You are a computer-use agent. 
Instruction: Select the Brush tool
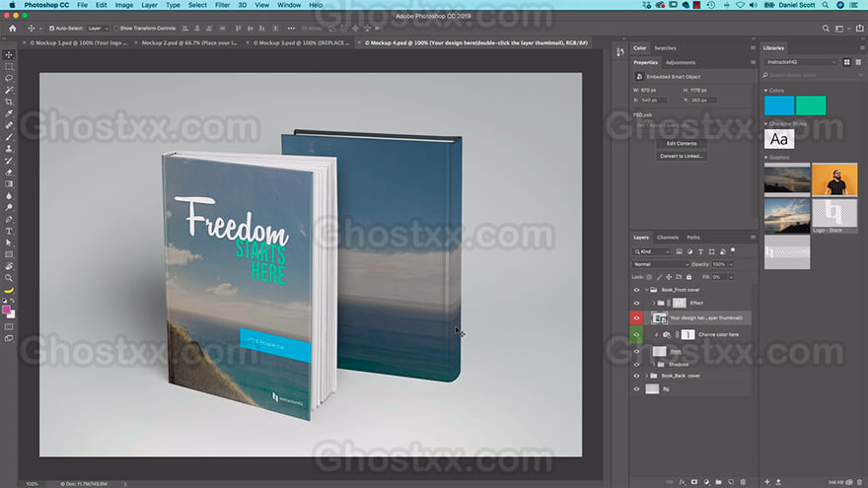coord(9,137)
